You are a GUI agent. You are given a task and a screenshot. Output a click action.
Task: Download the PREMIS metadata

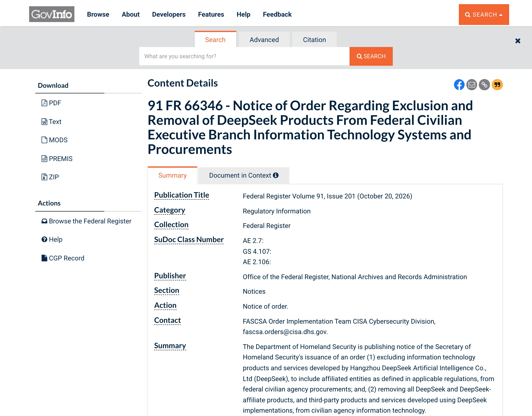click(x=57, y=158)
